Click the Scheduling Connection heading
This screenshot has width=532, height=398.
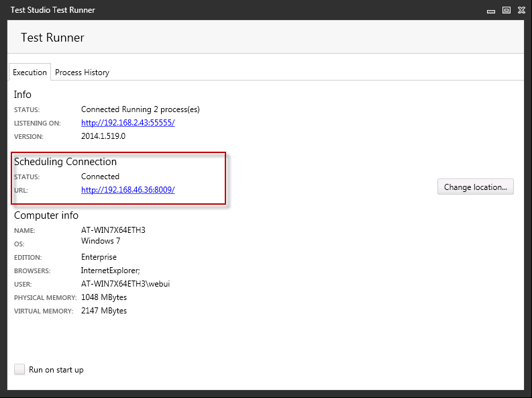coord(65,162)
